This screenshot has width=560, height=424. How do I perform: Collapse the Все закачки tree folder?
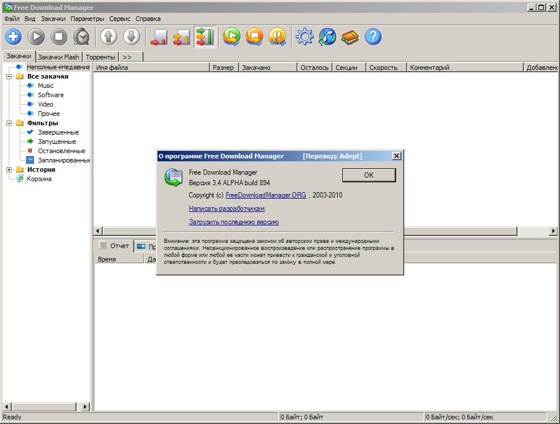coord(9,76)
